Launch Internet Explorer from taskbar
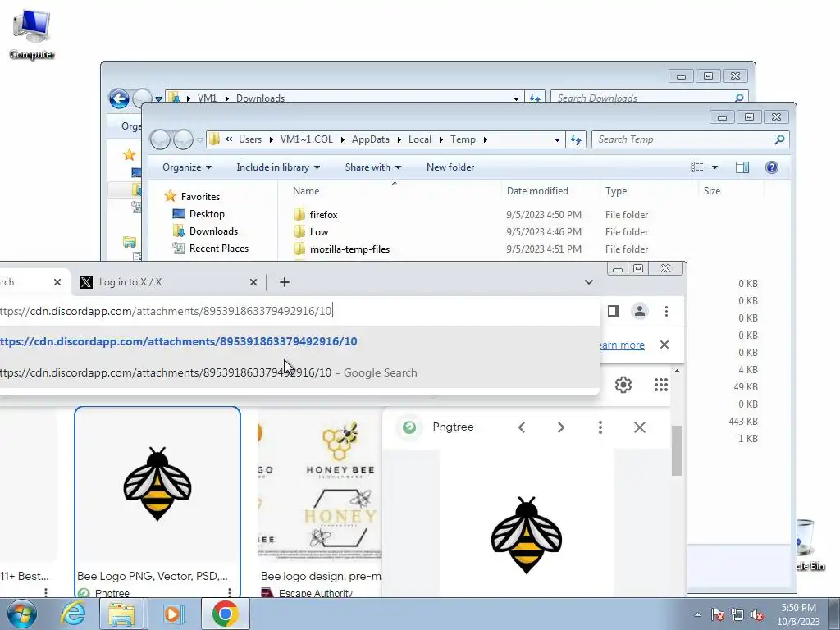840x630 pixels. [73, 614]
